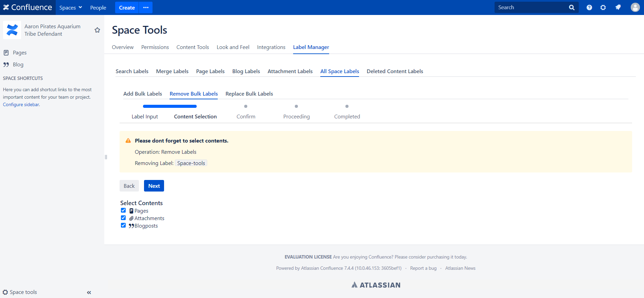The image size is (644, 298).
Task: Open the Deleted Content Labels subtab
Action: [x=395, y=71]
